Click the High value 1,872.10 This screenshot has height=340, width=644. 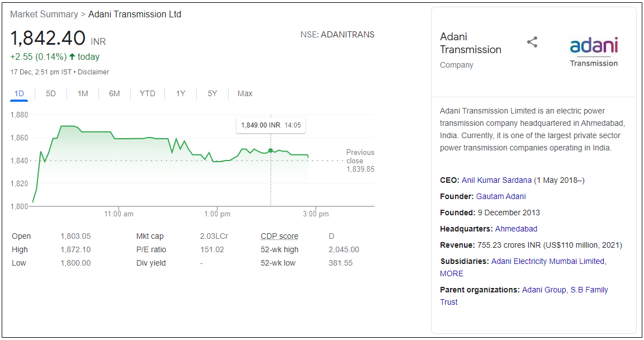coord(75,249)
